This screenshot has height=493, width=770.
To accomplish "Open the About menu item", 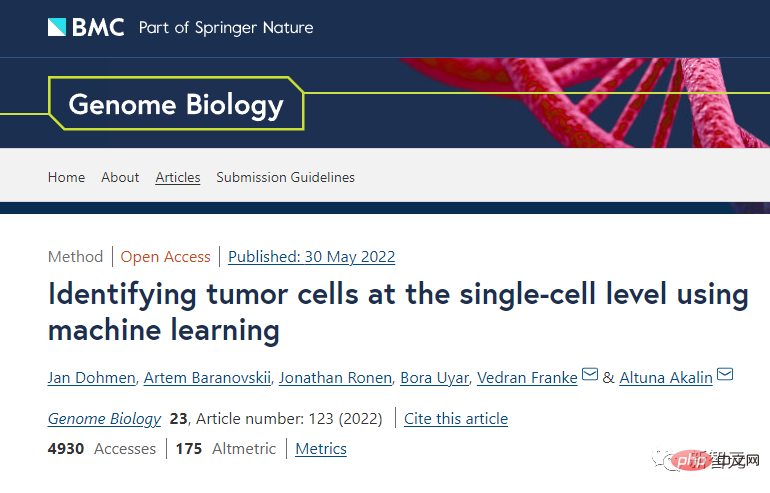I will point(120,177).
